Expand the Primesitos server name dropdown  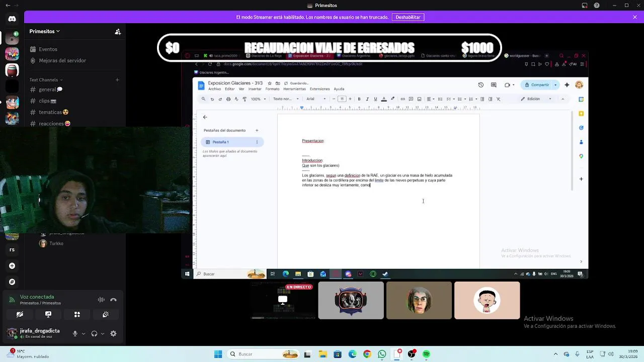click(x=44, y=31)
